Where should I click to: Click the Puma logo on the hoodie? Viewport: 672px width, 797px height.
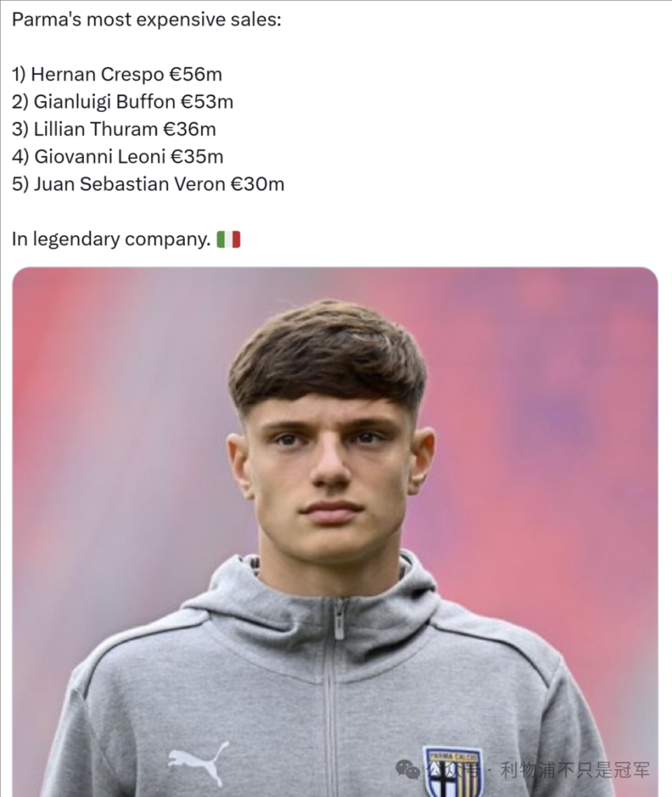click(x=199, y=762)
